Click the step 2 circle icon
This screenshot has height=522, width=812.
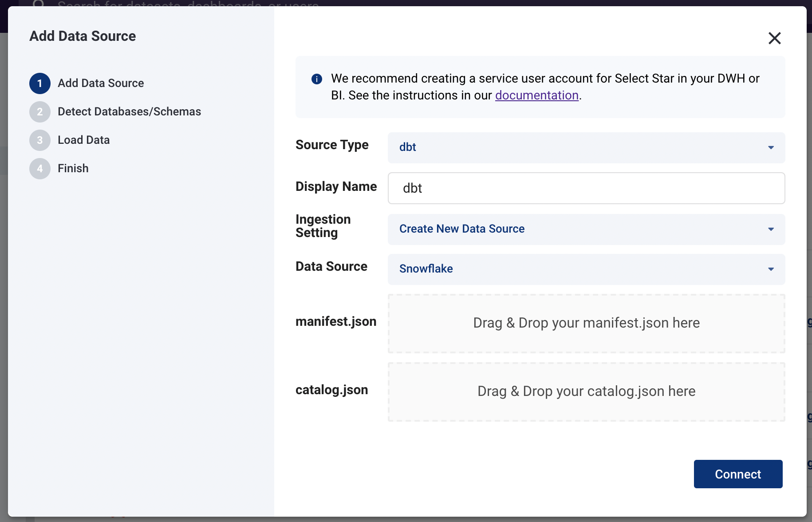coord(40,112)
